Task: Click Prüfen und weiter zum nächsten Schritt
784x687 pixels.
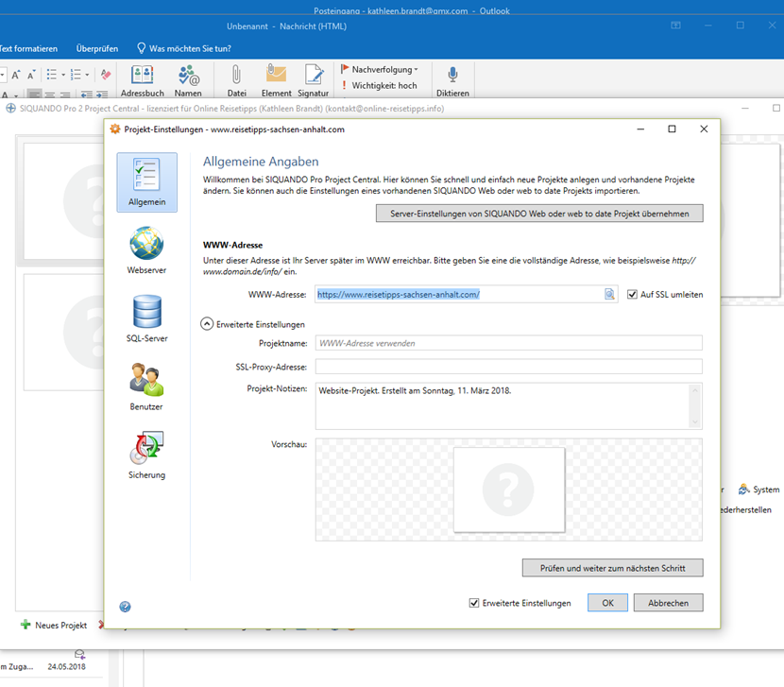Action: click(x=612, y=568)
